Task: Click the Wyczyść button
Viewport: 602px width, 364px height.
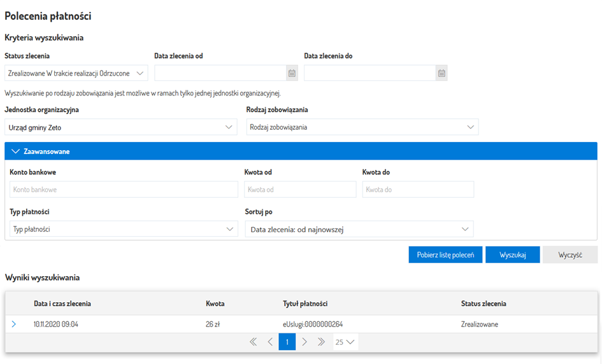Action: click(x=570, y=255)
